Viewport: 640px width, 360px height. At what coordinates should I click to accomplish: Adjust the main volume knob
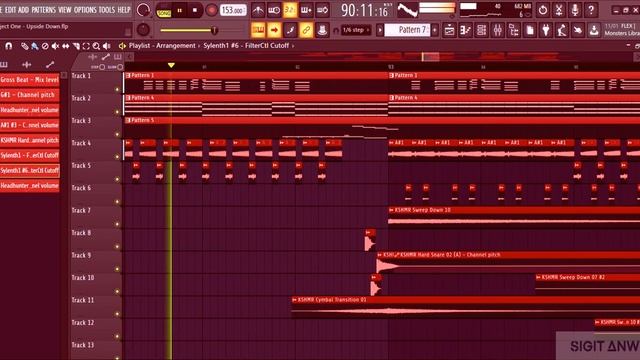coord(143,10)
